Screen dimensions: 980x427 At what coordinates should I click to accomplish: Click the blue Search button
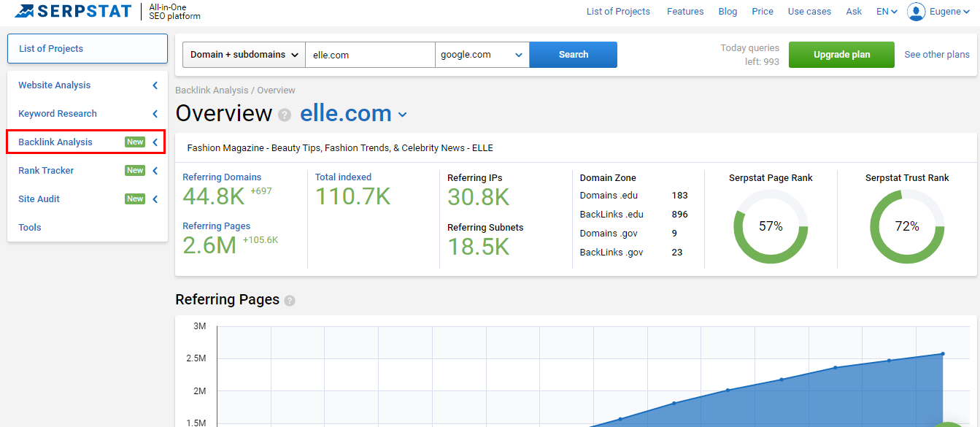574,55
